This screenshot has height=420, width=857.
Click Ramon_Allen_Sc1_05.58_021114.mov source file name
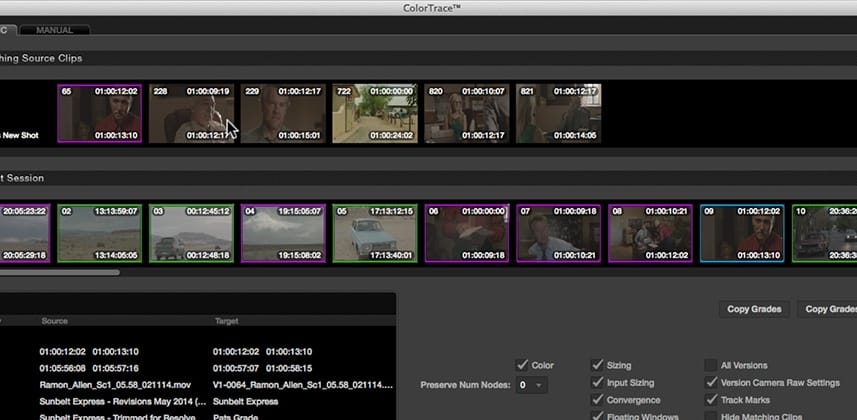point(115,385)
